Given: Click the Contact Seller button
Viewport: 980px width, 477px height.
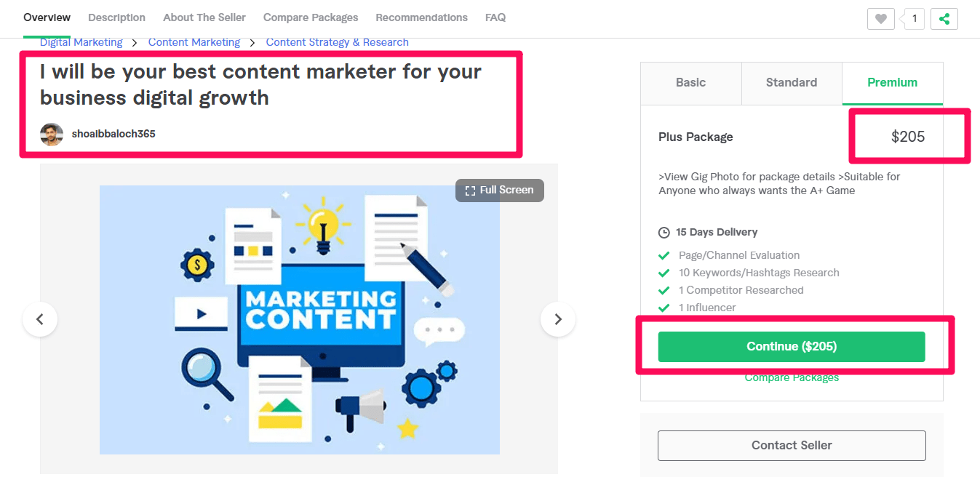Looking at the screenshot, I should point(792,445).
